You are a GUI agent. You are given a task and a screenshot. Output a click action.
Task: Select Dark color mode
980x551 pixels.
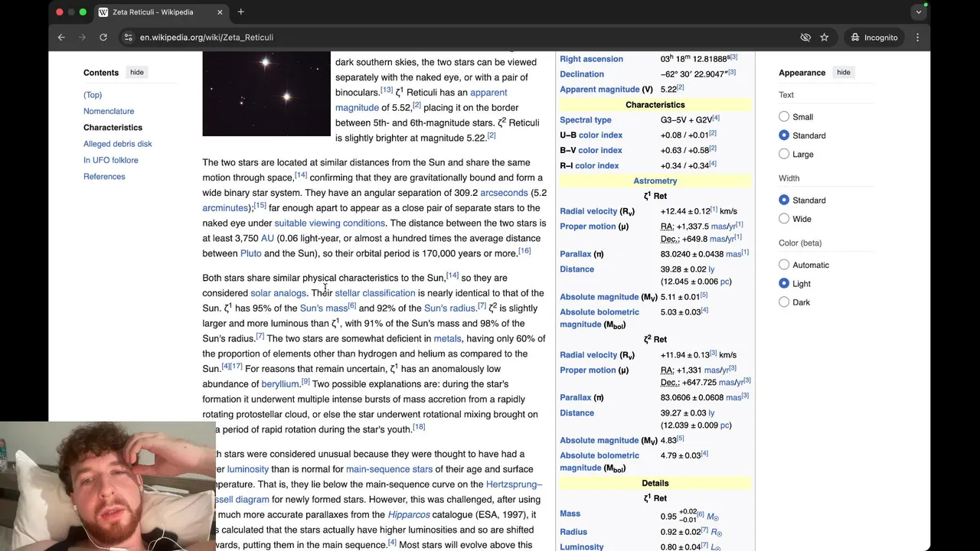(x=784, y=302)
